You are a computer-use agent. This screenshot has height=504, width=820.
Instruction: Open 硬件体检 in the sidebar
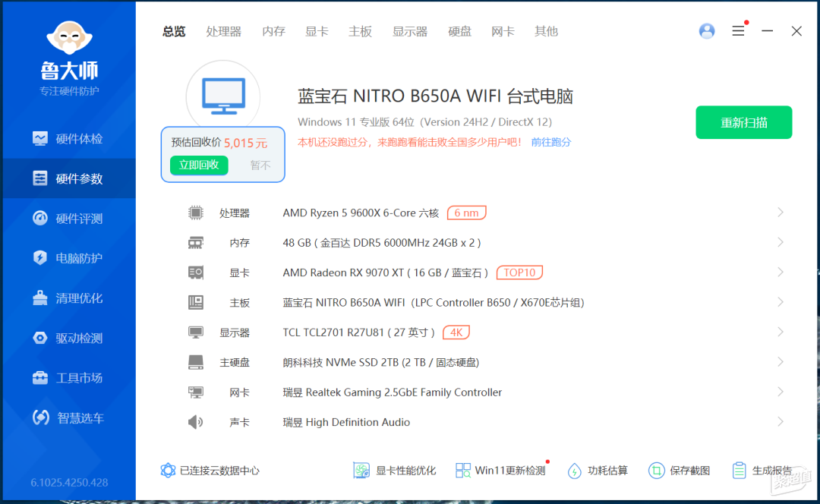(68, 139)
